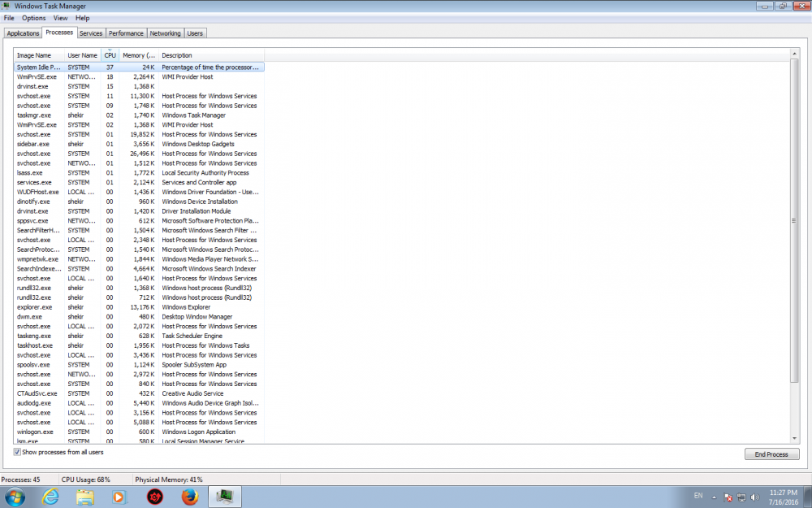Switch to the Services tab
This screenshot has width=812, height=508.
91,33
